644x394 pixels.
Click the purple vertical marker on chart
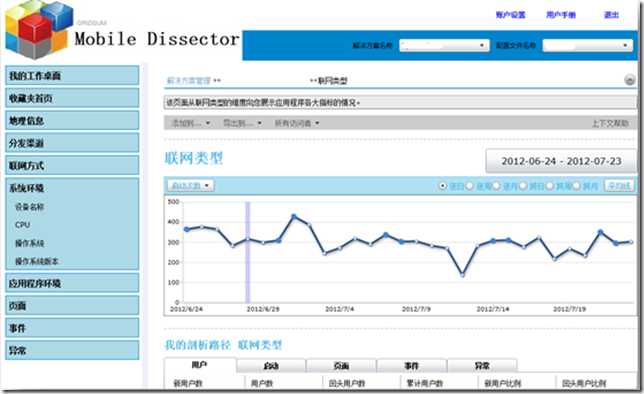[x=248, y=252]
